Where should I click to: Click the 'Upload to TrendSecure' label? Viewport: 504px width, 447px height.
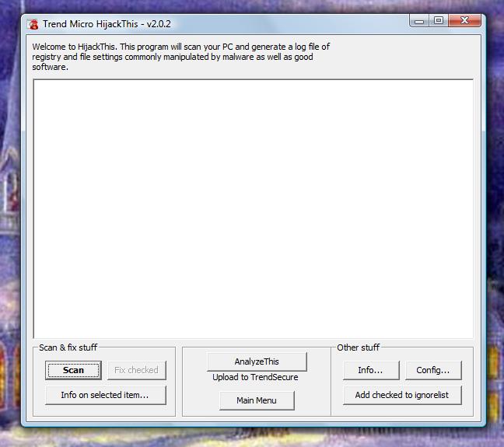click(255, 377)
